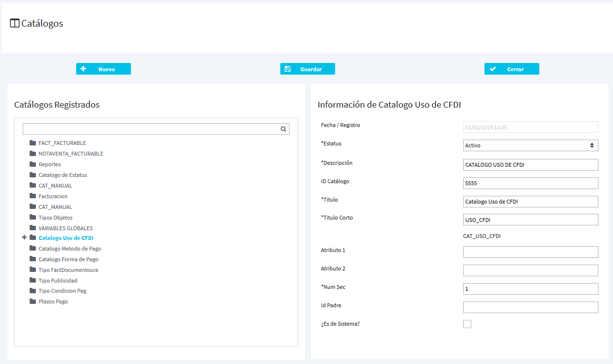Click the Id Padre input box
Viewport: 613px width, 364px height.
click(x=530, y=307)
